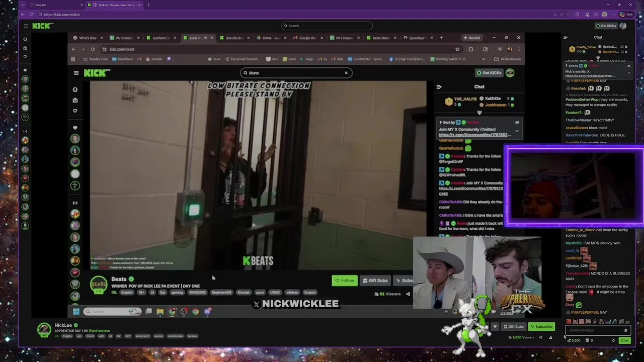Click the KICK logo in the top header

coord(42,26)
